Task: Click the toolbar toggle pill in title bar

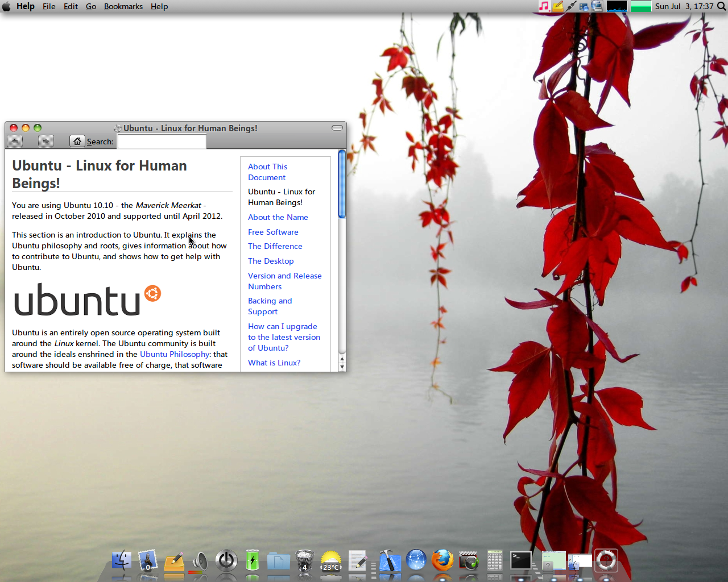Action: tap(337, 128)
